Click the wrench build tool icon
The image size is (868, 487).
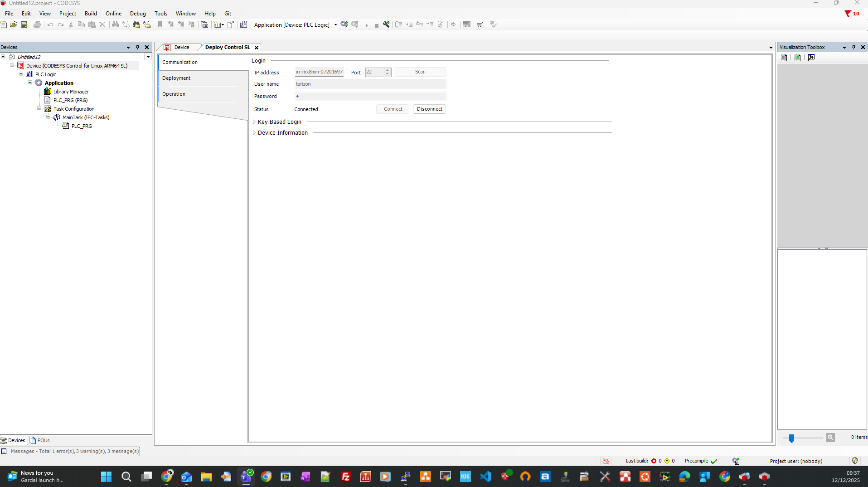(x=386, y=24)
